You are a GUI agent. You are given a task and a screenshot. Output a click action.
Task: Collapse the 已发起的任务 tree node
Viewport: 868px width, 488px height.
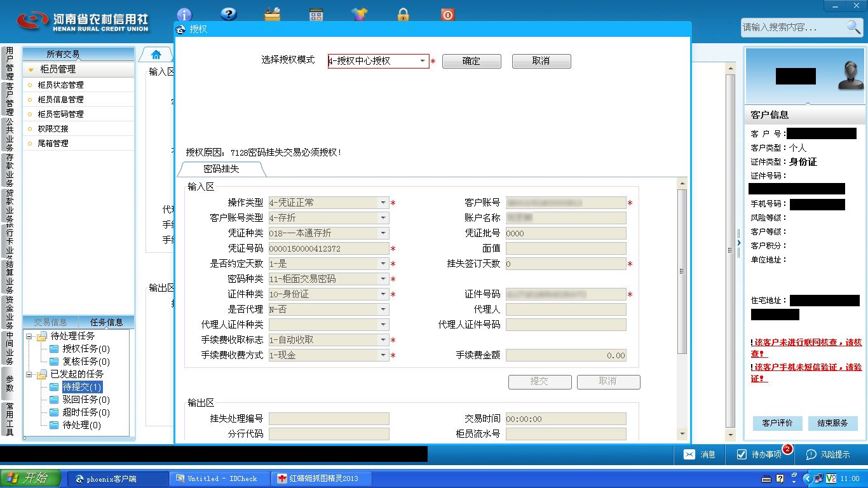(29, 374)
